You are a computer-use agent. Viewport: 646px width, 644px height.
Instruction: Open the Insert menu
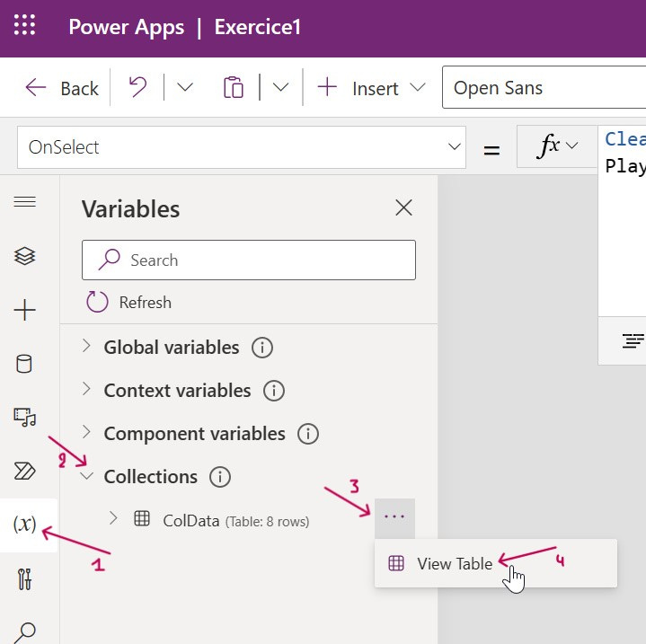[x=371, y=88]
